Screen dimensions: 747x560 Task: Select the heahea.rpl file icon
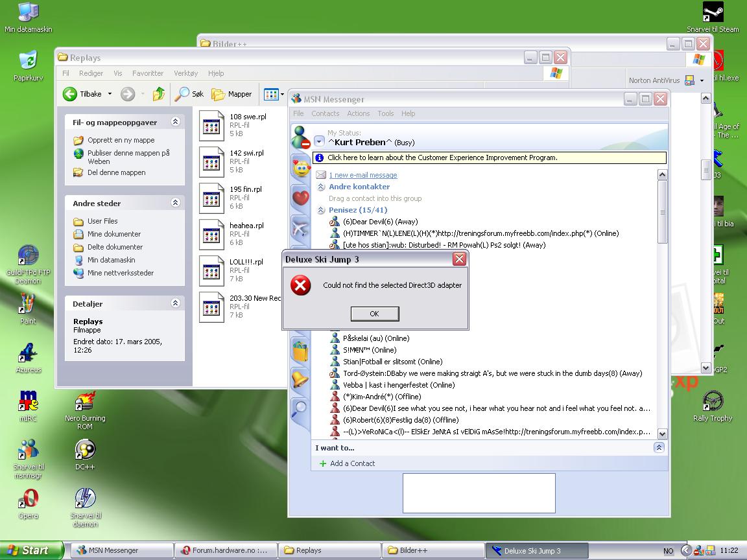[211, 234]
